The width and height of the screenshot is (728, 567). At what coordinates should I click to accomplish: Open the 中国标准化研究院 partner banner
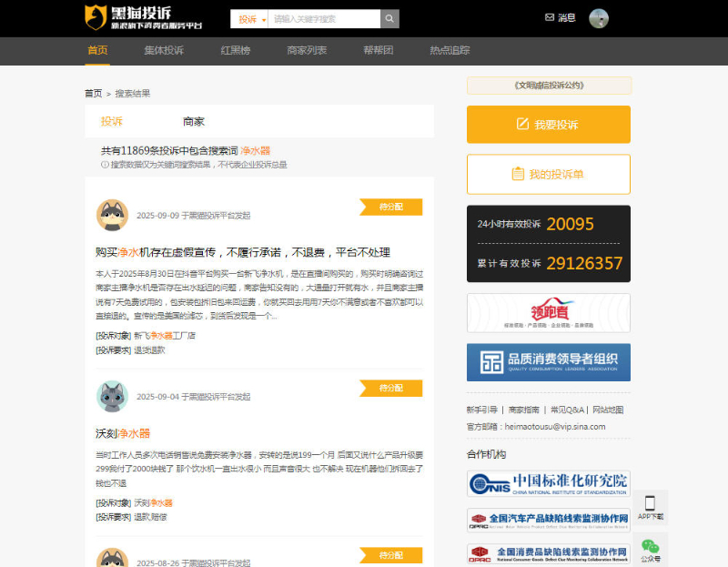tap(548, 482)
